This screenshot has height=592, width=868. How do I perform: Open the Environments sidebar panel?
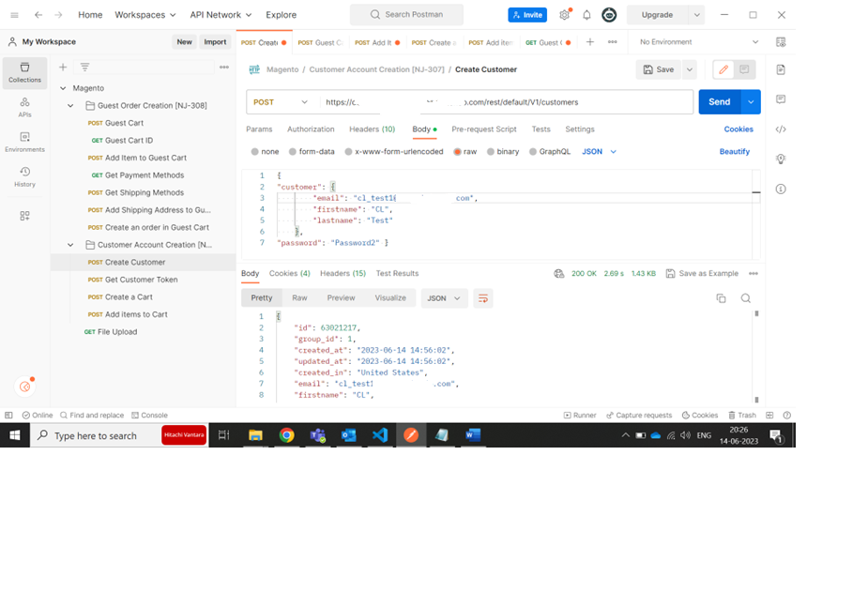[24, 142]
